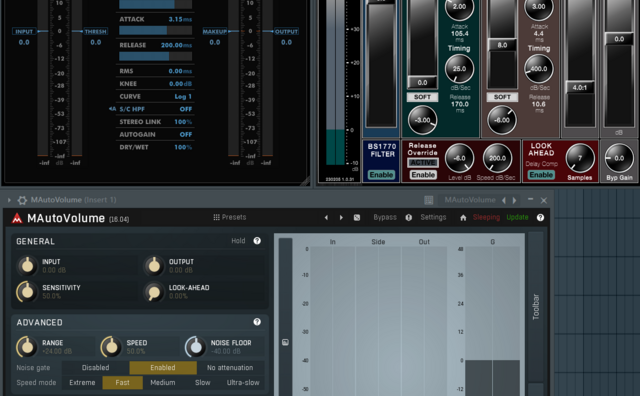This screenshot has height=396, width=640.
Task: Click the RELEASE slider bar
Action: [156, 56]
